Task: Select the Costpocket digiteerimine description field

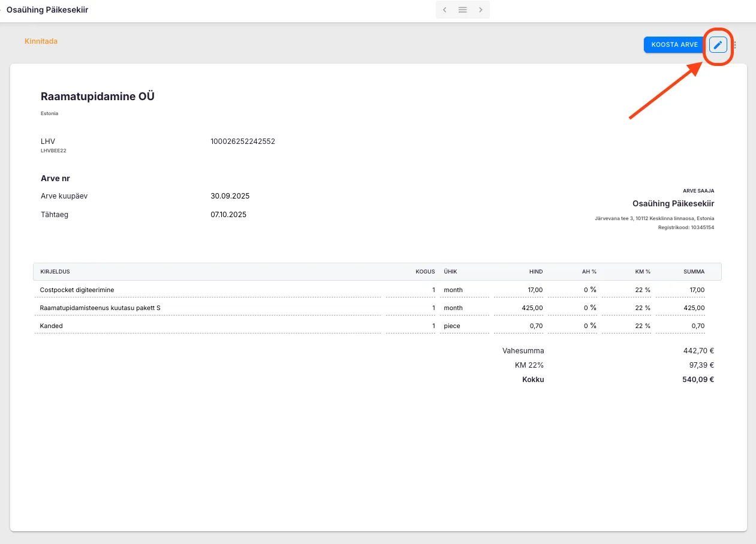Action: click(77, 290)
